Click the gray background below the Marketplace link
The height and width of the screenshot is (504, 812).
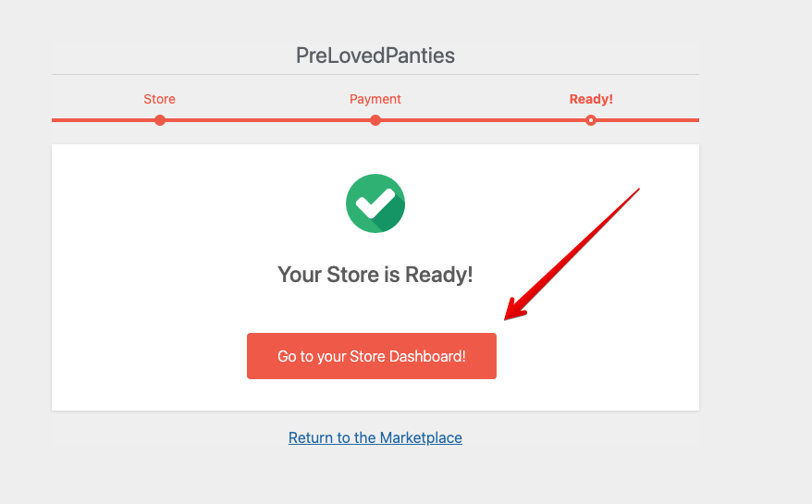tap(375, 476)
